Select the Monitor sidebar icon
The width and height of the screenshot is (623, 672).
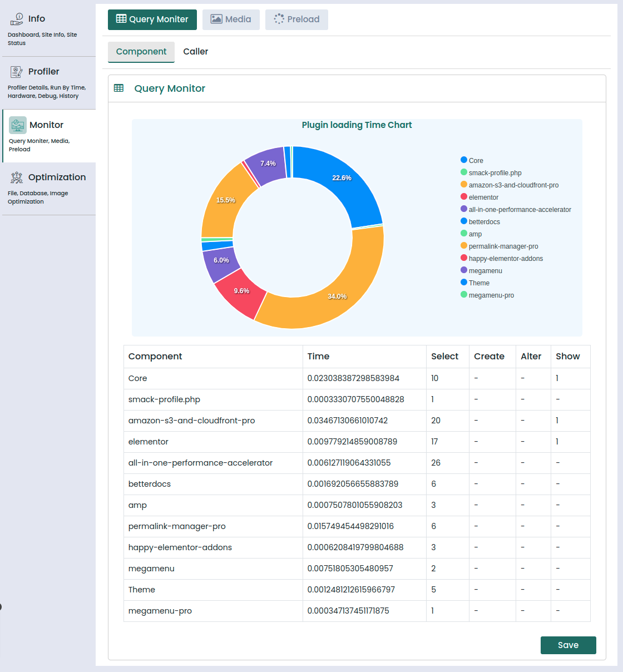pyautogui.click(x=18, y=125)
